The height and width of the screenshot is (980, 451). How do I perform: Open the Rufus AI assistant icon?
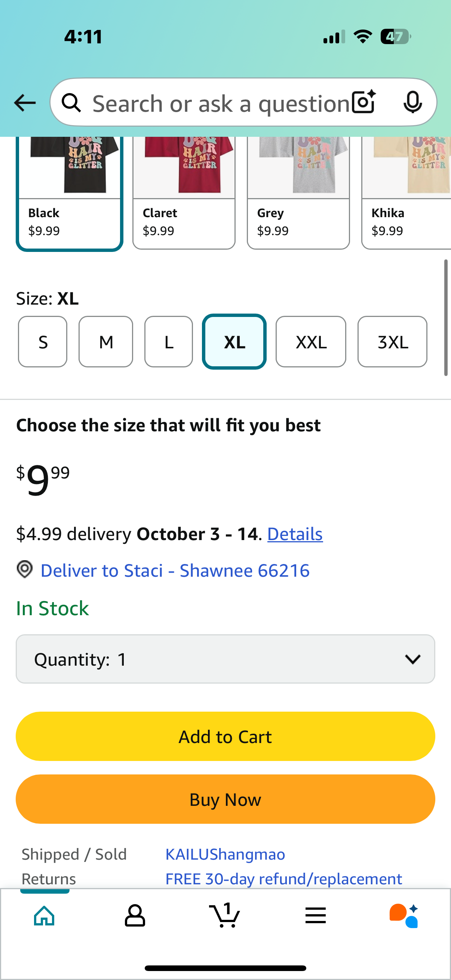(x=404, y=915)
